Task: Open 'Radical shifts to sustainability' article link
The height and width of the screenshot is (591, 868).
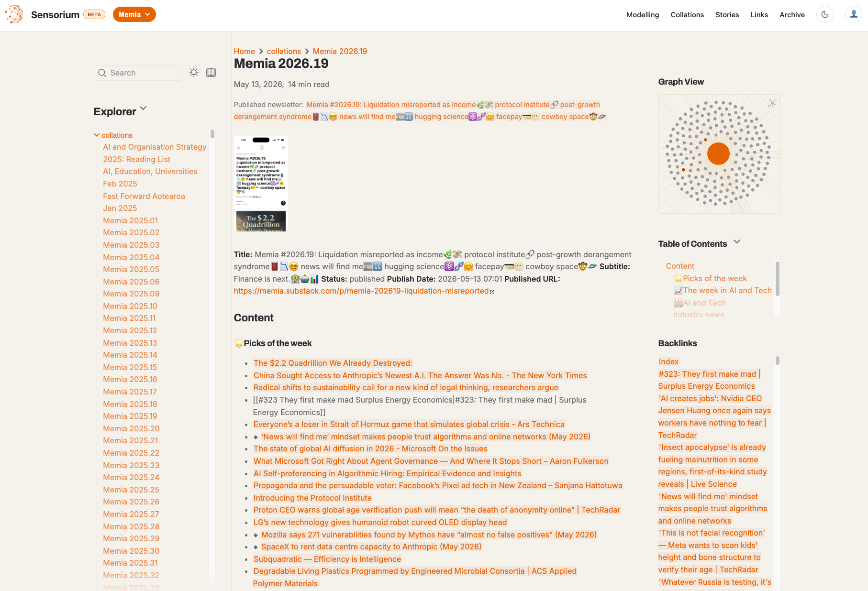Action: [x=406, y=387]
